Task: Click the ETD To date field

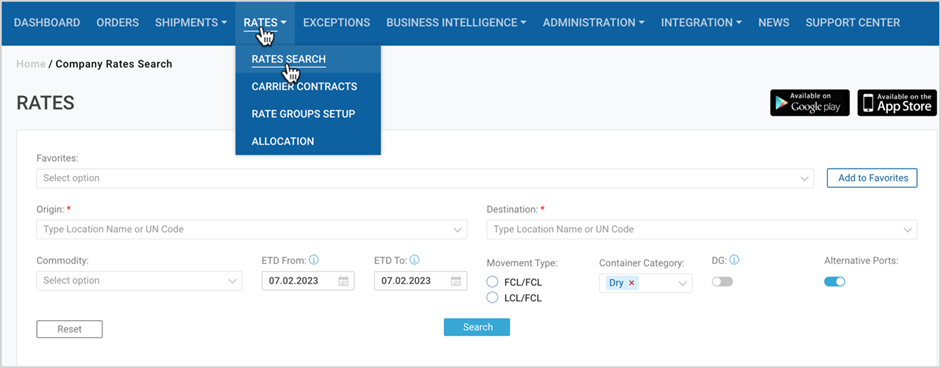Action: (420, 281)
